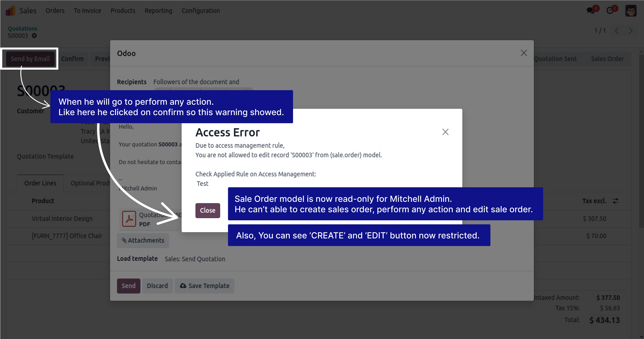Click the column settings adjust icon
This screenshot has width=644, height=339.
coord(616,201)
